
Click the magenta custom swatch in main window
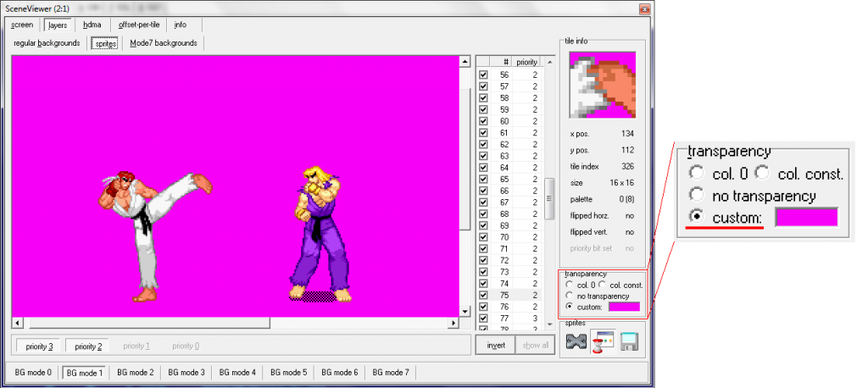tap(624, 306)
